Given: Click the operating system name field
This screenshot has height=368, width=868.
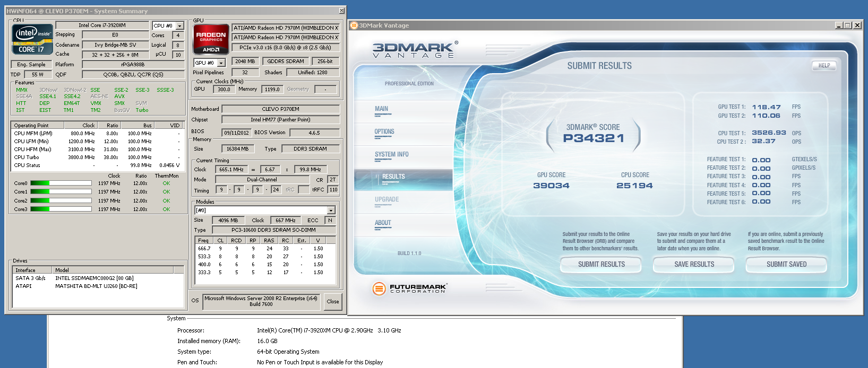Looking at the screenshot, I should [x=261, y=301].
